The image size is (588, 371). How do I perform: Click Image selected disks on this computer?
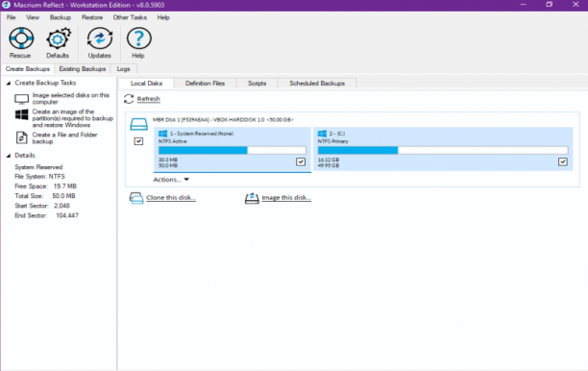70,98
